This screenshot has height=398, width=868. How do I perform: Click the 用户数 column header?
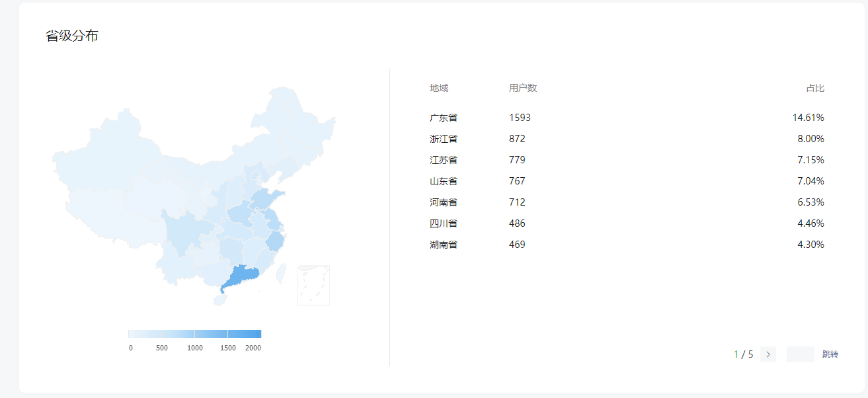click(523, 88)
